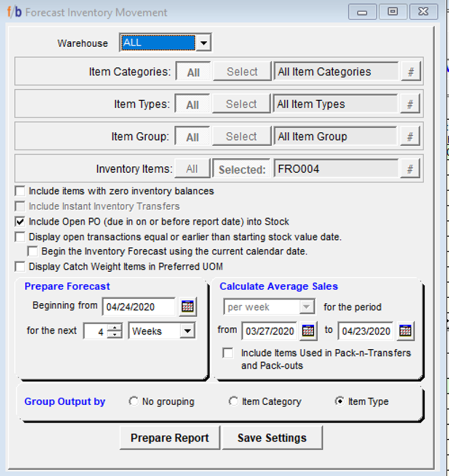Image resolution: width=449 pixels, height=476 pixels.
Task: Click Save Settings button
Action: click(x=272, y=438)
